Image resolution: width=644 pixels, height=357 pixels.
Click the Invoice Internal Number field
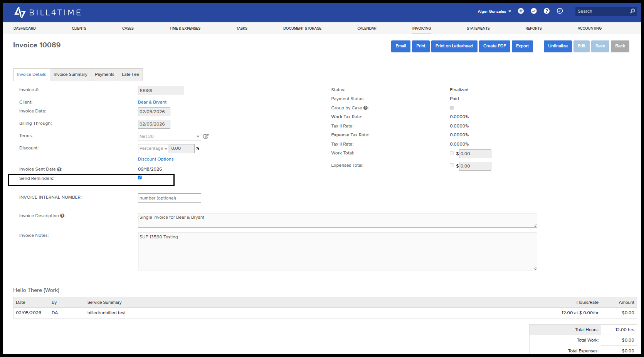coord(170,198)
